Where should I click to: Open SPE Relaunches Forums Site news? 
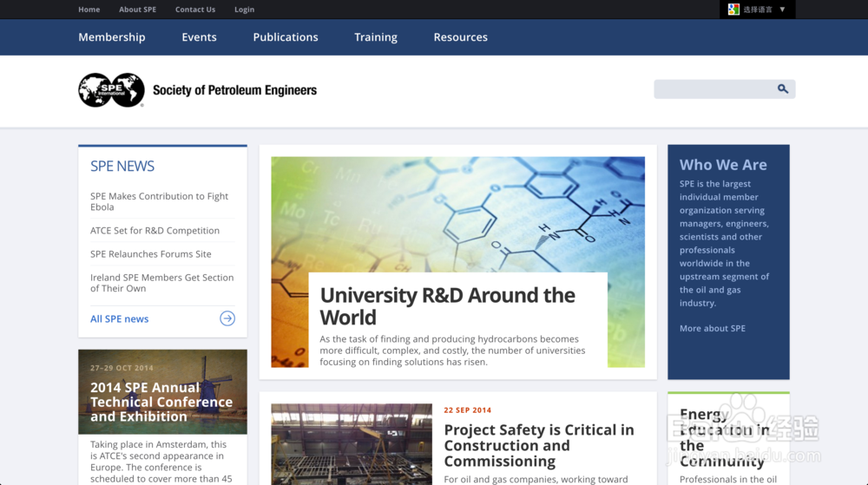pos(150,254)
